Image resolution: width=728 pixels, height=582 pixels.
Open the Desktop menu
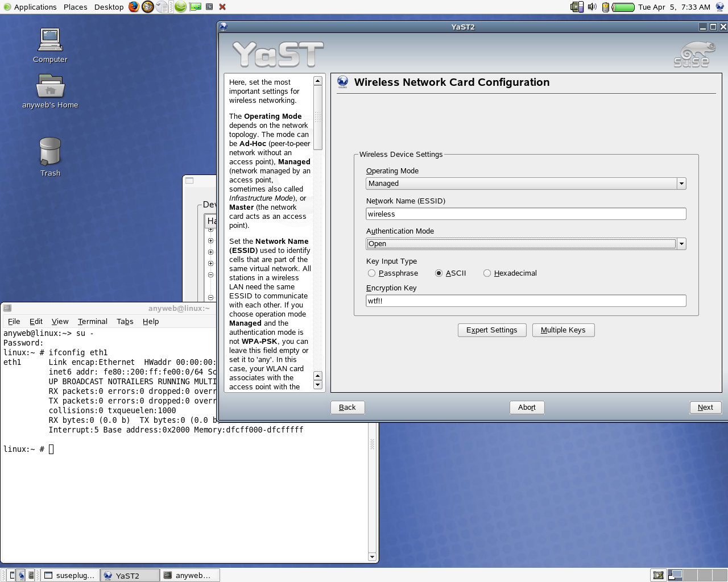[109, 7]
